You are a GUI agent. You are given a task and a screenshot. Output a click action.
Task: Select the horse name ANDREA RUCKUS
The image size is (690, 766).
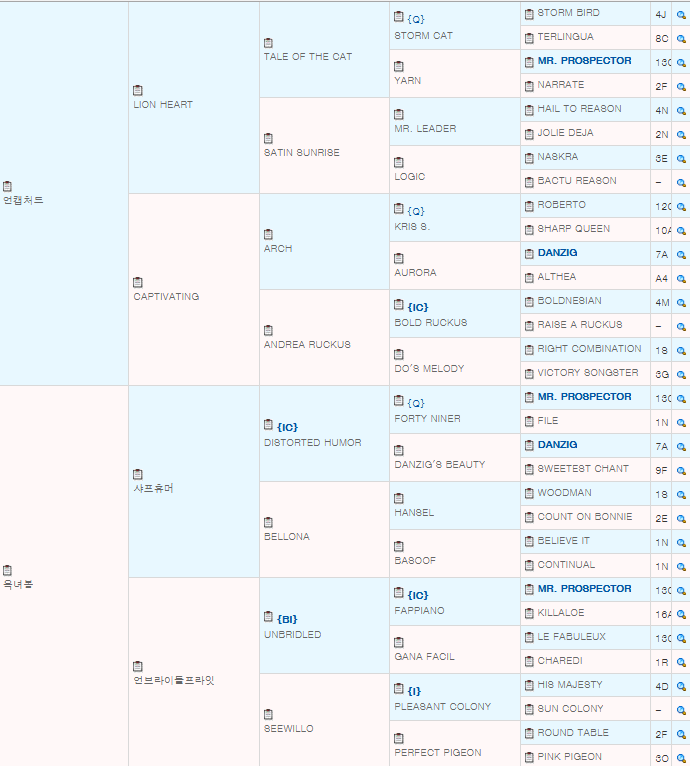(307, 344)
